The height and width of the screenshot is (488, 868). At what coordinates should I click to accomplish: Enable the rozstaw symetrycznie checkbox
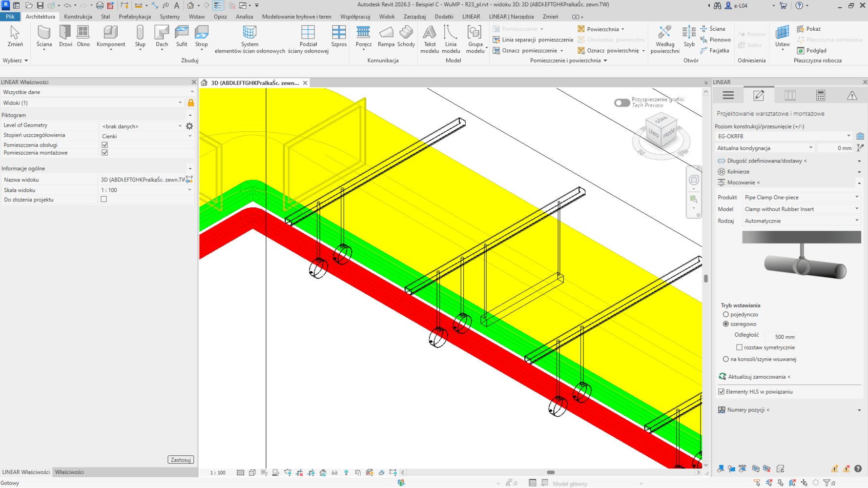point(739,347)
